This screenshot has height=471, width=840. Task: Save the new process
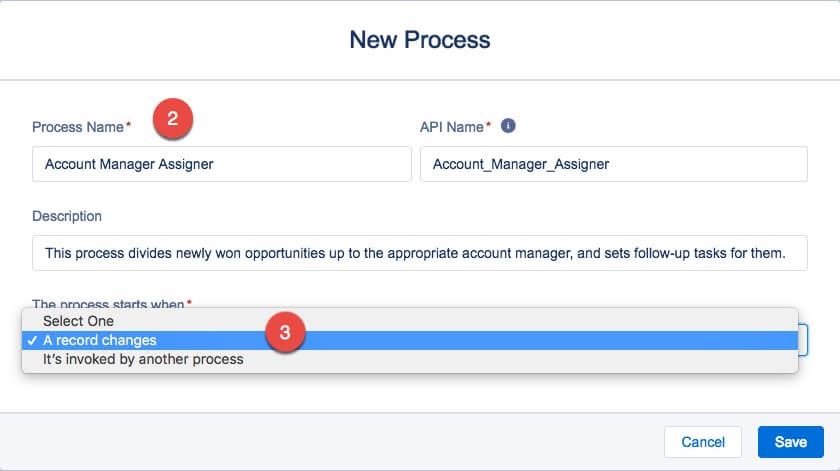click(790, 442)
